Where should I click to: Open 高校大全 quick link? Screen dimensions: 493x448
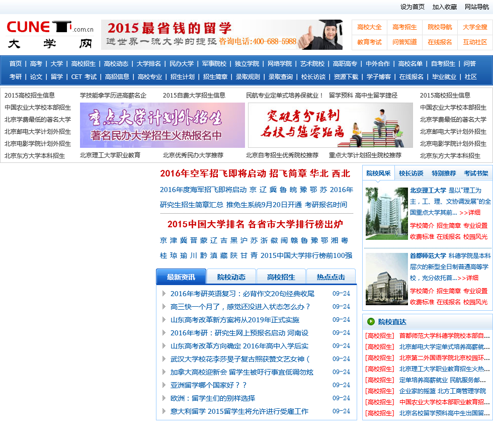[x=369, y=27]
